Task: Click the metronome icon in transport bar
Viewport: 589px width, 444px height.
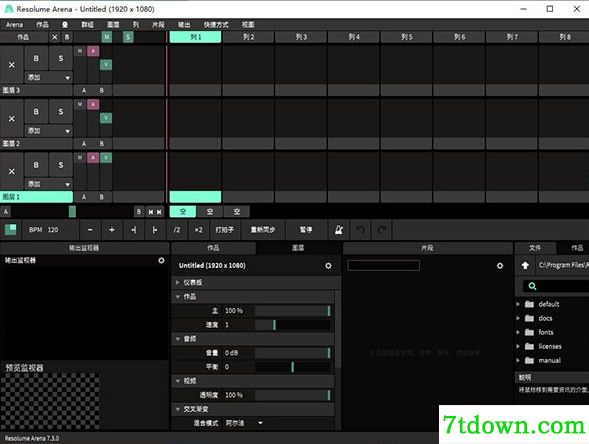Action: [339, 230]
